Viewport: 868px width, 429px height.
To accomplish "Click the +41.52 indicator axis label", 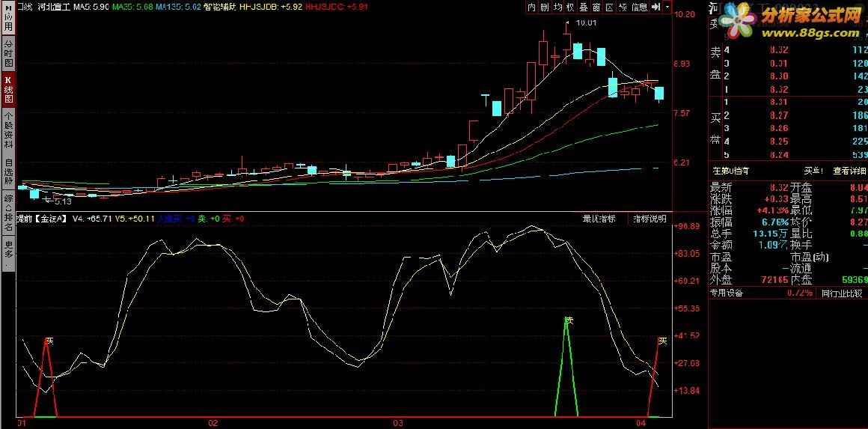I will (x=687, y=335).
